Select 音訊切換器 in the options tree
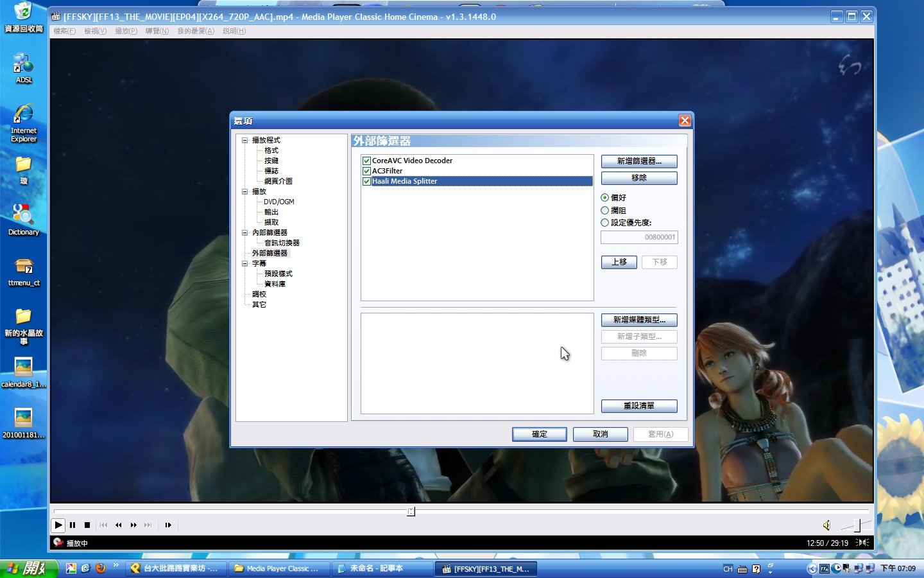 coord(282,243)
